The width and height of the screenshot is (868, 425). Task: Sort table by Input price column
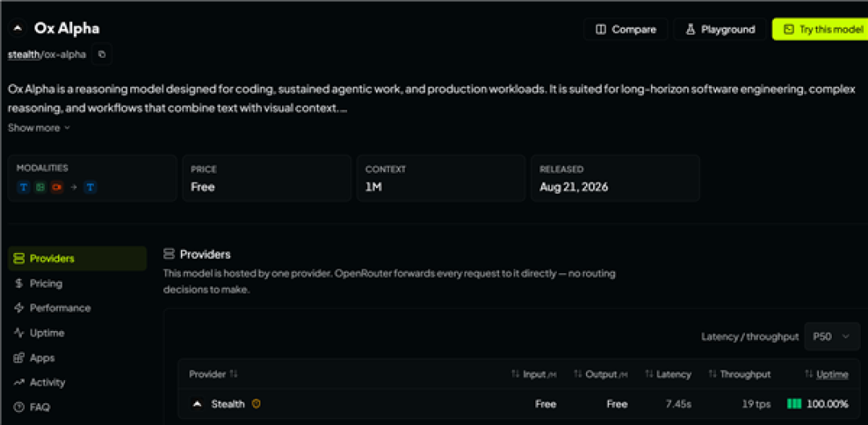pos(534,374)
